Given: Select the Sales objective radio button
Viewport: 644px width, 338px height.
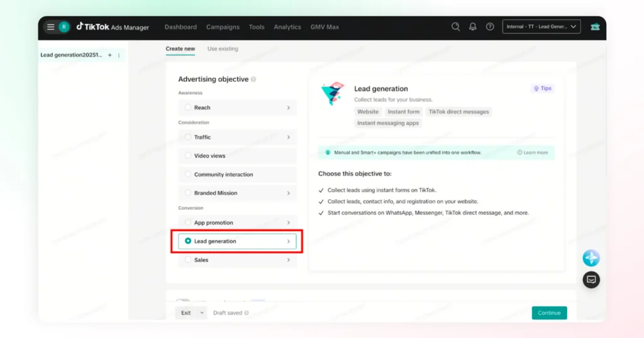Looking at the screenshot, I should (x=187, y=259).
